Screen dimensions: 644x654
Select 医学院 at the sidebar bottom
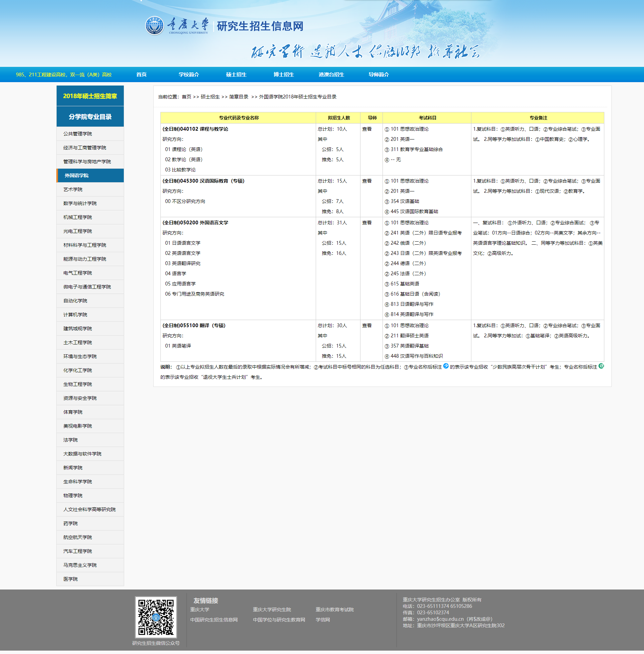pos(71,579)
